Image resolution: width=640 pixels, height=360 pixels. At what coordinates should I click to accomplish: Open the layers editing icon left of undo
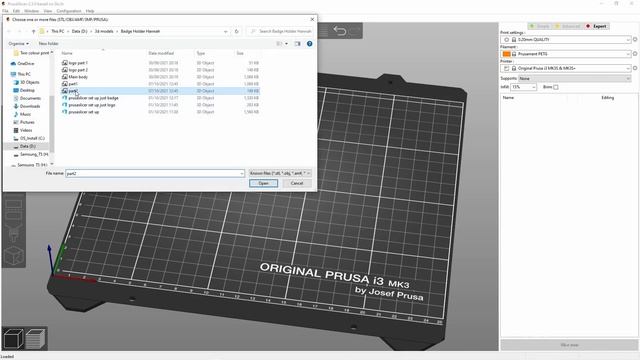(x=323, y=31)
